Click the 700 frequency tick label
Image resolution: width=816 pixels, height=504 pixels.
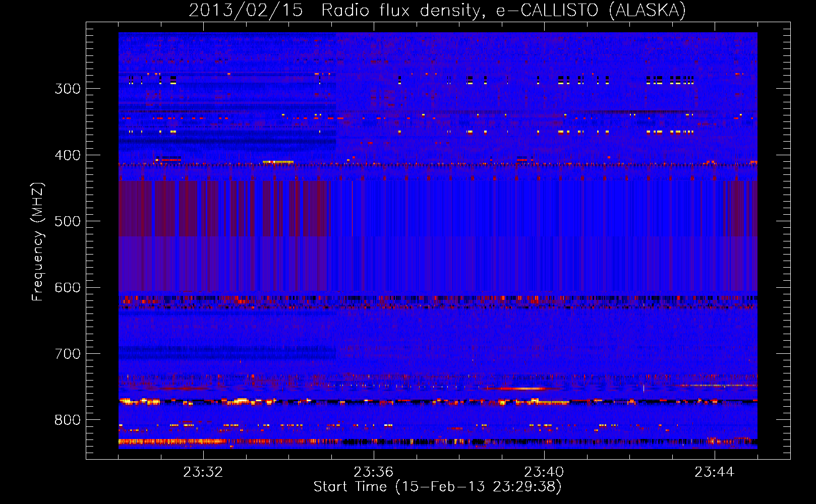[68, 354]
